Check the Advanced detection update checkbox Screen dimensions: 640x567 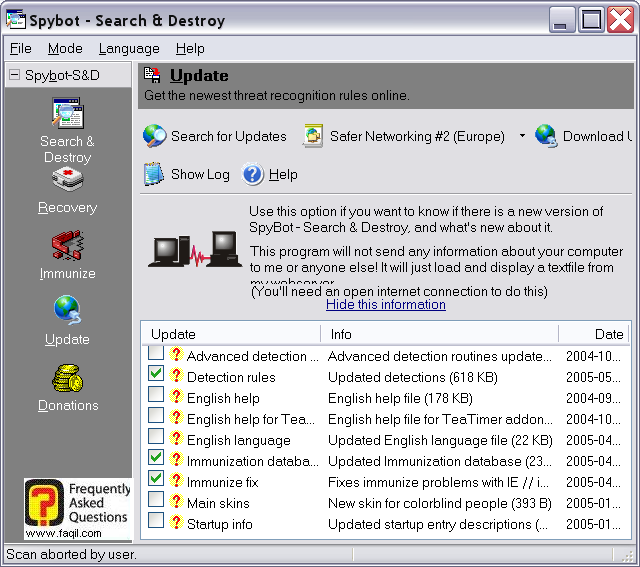click(x=156, y=353)
